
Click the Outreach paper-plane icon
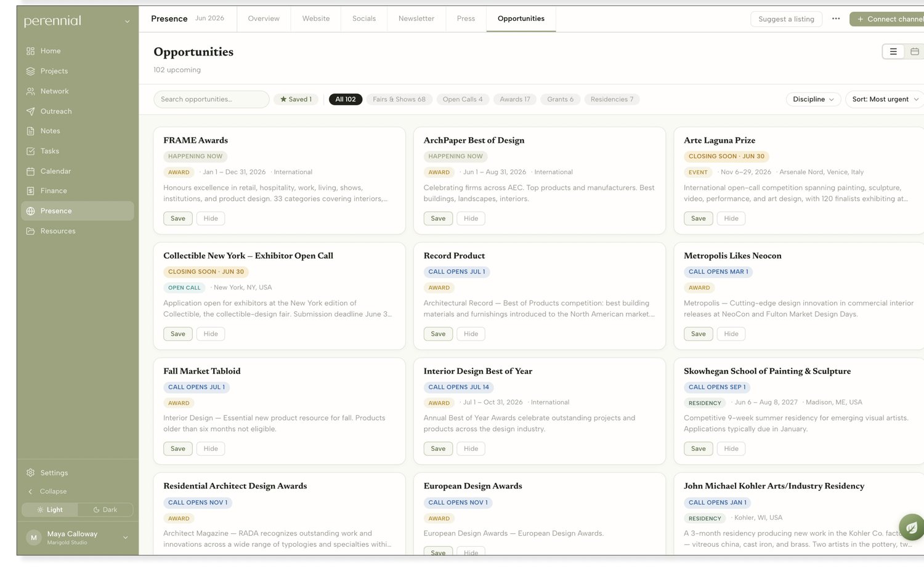[x=30, y=111]
